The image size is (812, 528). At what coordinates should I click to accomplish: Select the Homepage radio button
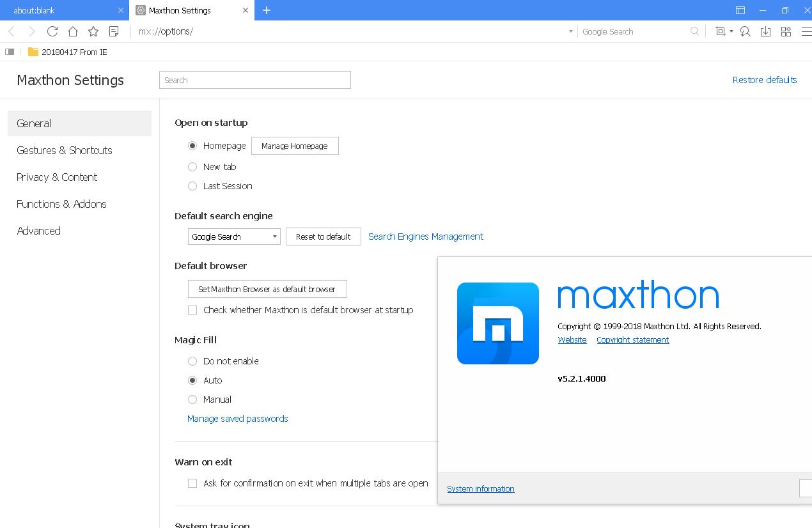[x=192, y=146]
